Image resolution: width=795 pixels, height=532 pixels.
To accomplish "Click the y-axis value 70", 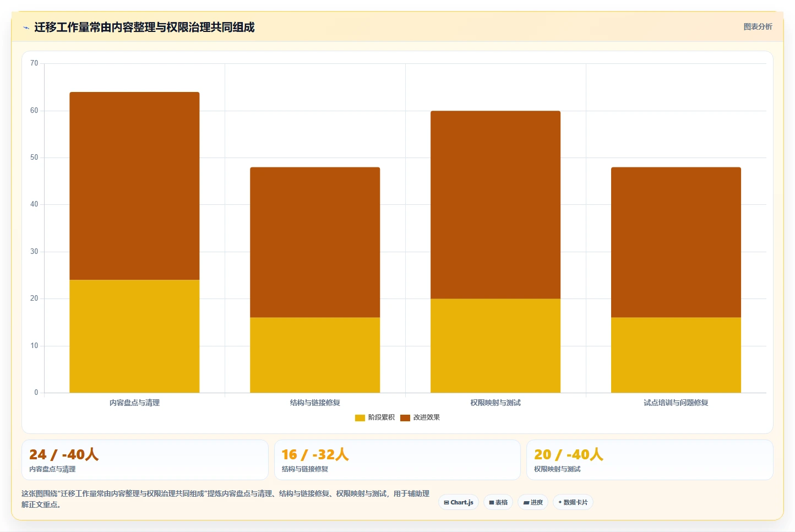I will point(34,63).
